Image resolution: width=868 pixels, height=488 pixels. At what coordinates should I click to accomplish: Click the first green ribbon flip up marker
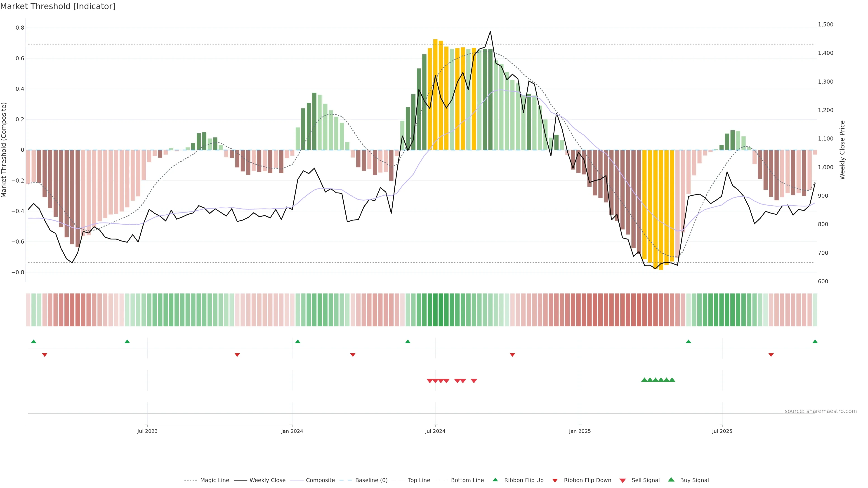click(x=33, y=342)
